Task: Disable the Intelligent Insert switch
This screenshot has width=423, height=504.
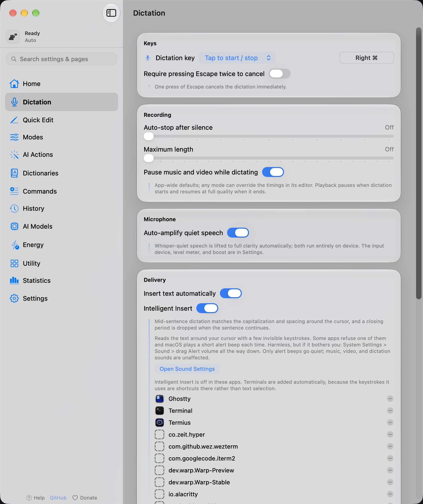Action: tap(207, 308)
